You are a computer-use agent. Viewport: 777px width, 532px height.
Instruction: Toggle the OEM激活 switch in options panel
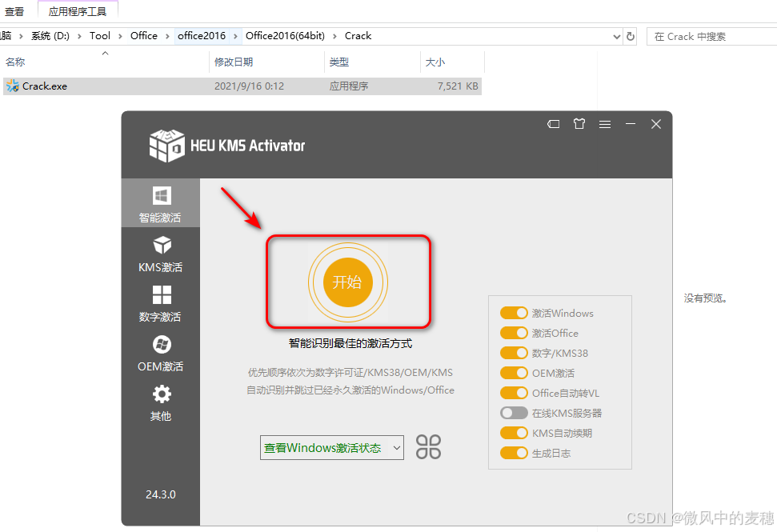point(514,373)
